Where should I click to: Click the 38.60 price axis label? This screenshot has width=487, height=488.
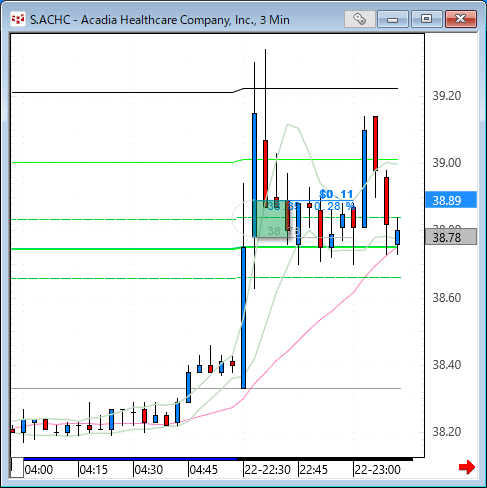pyautogui.click(x=447, y=297)
